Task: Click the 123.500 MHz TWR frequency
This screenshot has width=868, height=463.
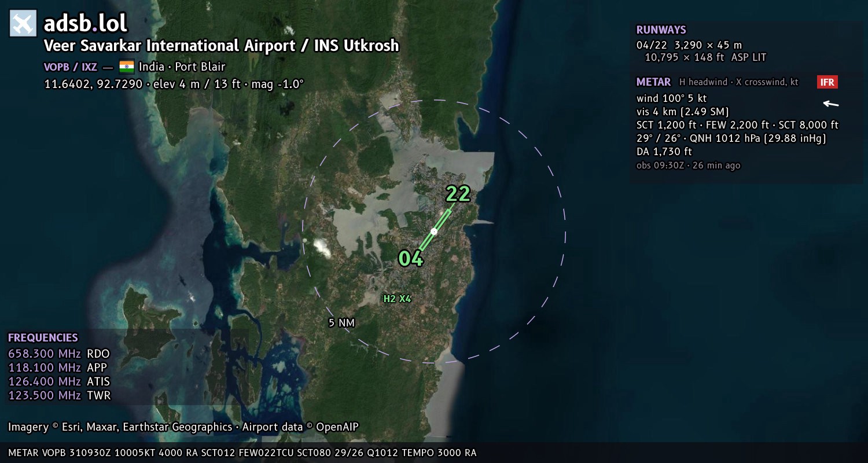Action: tap(59, 395)
